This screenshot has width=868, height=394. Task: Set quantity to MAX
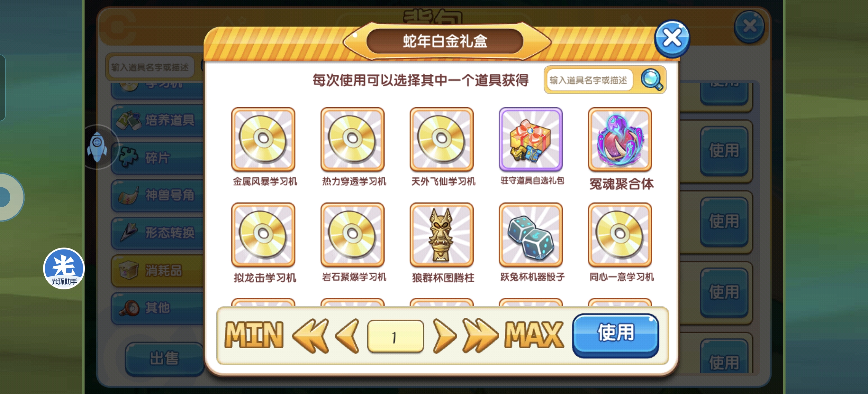(x=534, y=335)
